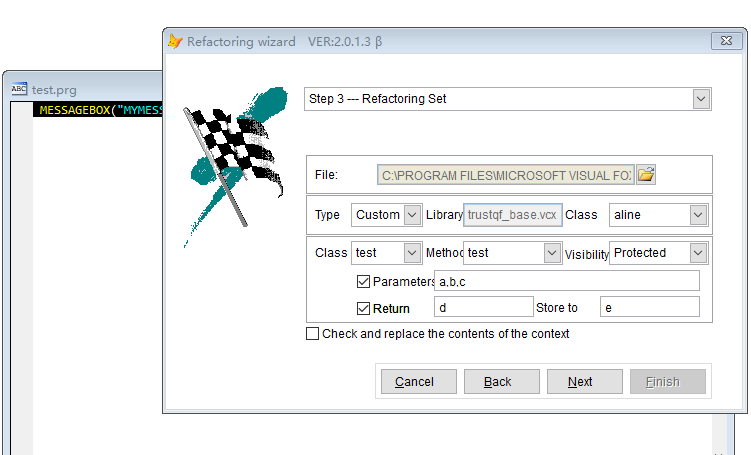Expand the Type Custom combo box
Viewport: 751px width, 455px height.
(x=412, y=215)
